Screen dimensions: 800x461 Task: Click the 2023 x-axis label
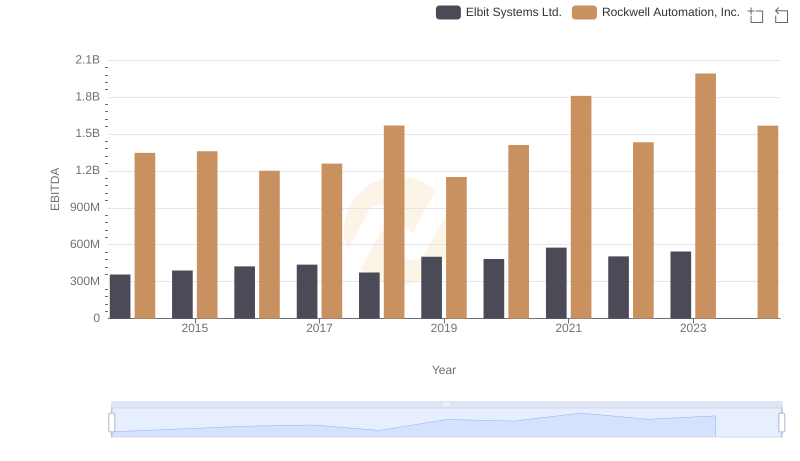coord(693,328)
